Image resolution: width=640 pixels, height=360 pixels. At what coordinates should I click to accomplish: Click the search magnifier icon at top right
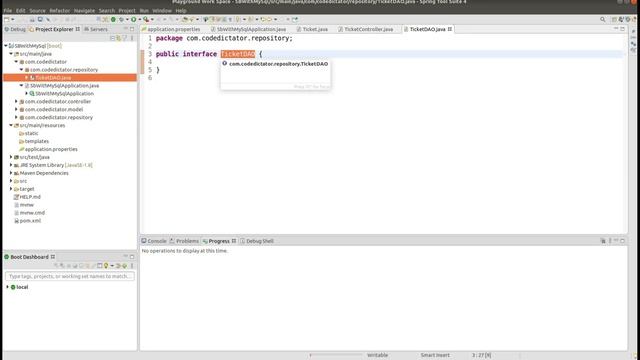pos(602,19)
